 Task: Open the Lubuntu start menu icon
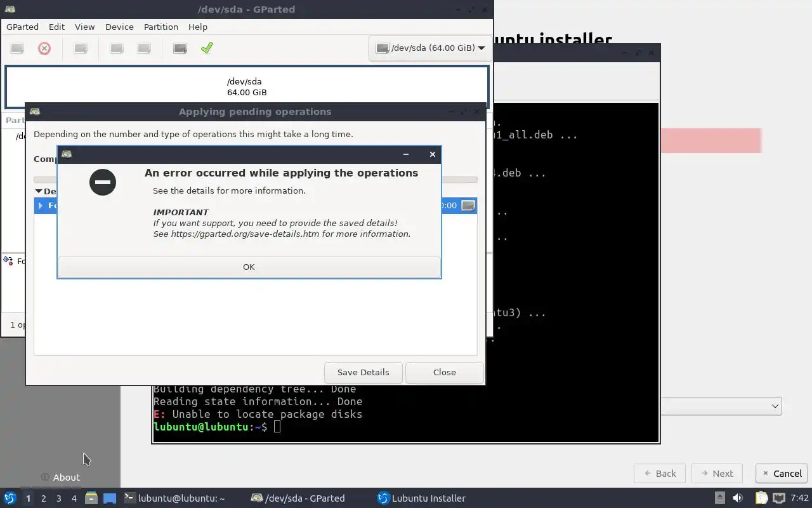coord(10,498)
